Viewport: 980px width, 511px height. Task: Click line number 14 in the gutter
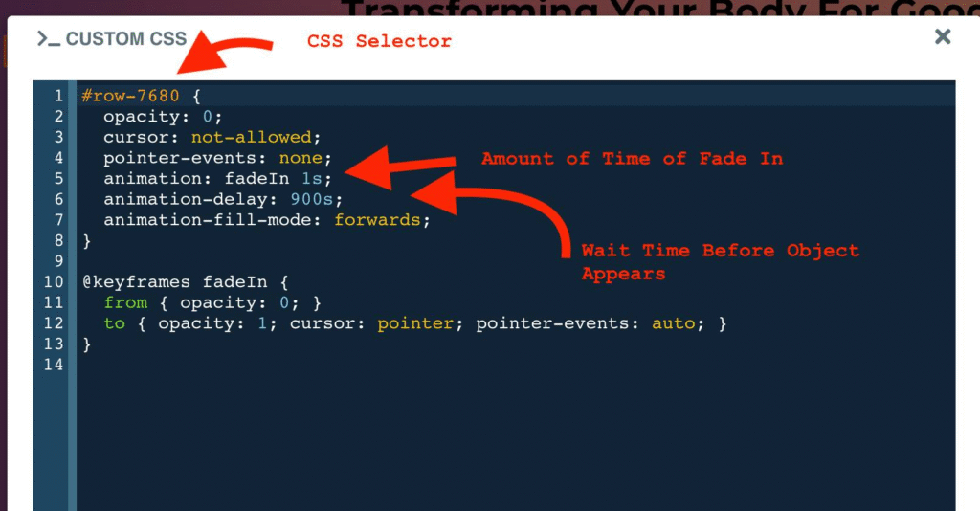click(x=54, y=365)
